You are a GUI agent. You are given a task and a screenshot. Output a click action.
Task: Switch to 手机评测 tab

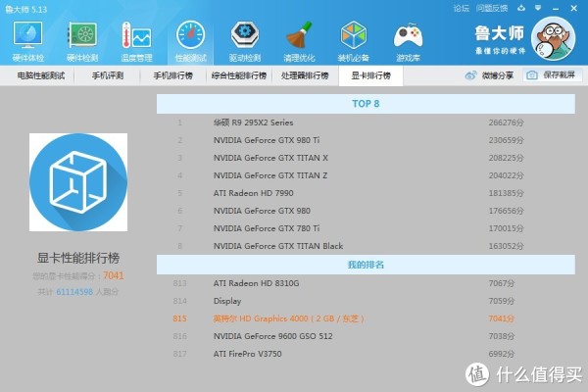coord(108,75)
